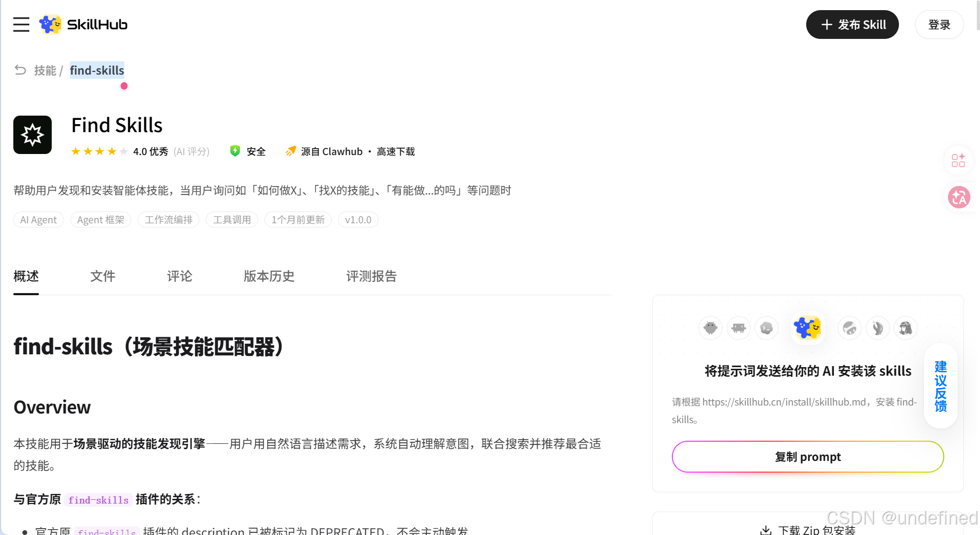Click the gold star rating row
This screenshot has width=980, height=535.
[99, 151]
